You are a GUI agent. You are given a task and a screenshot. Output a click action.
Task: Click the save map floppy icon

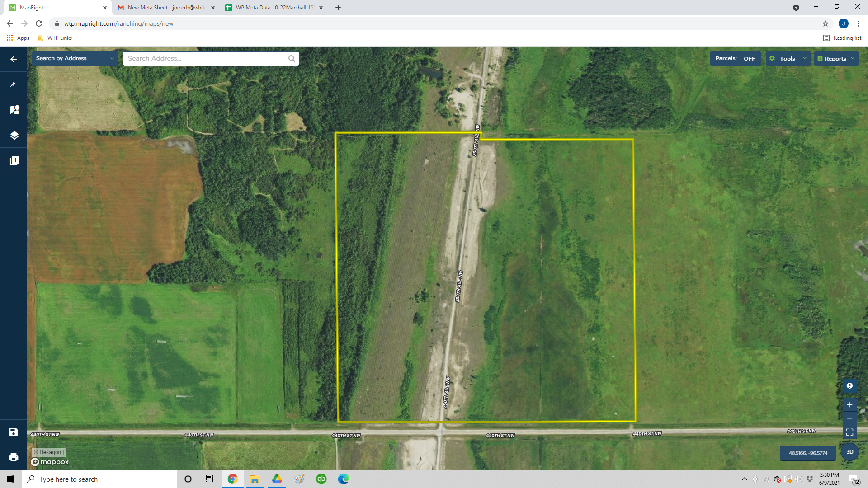tap(14, 432)
